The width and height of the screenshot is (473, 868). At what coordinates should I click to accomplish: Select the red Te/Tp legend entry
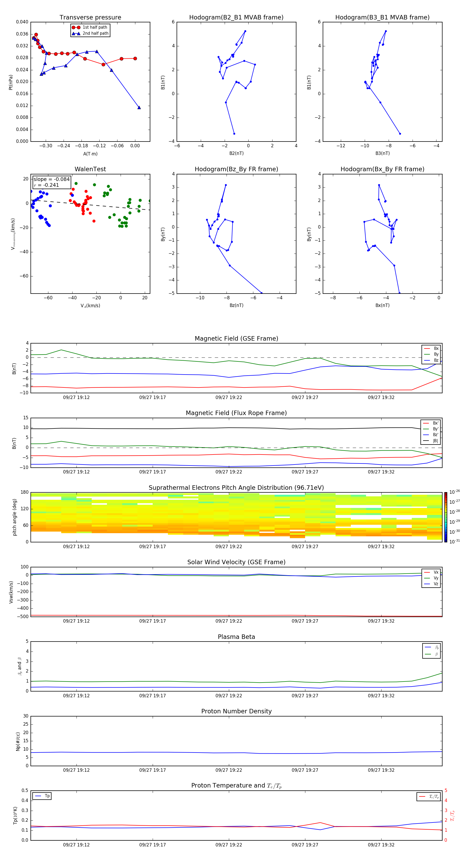[x=429, y=796]
